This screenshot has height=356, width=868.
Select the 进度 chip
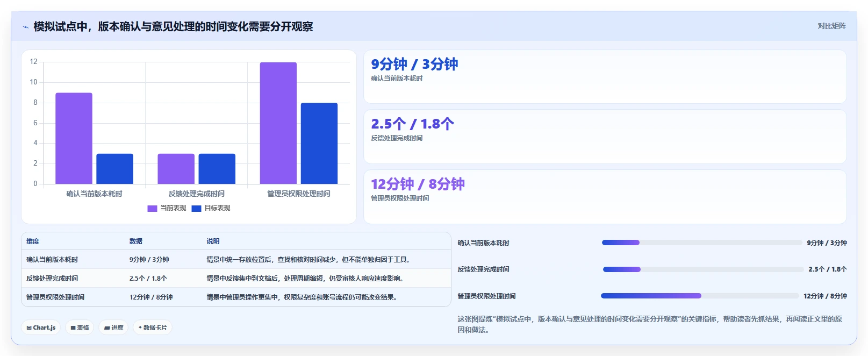click(113, 327)
